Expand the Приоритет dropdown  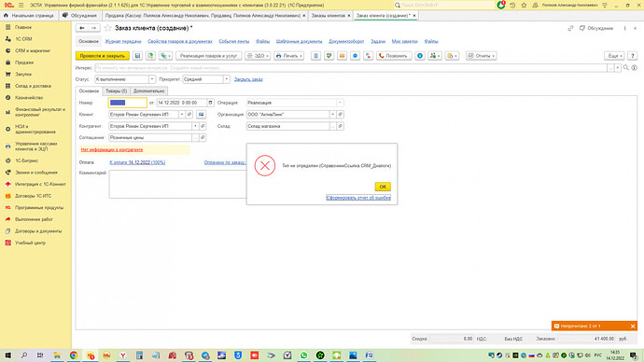[x=226, y=79]
